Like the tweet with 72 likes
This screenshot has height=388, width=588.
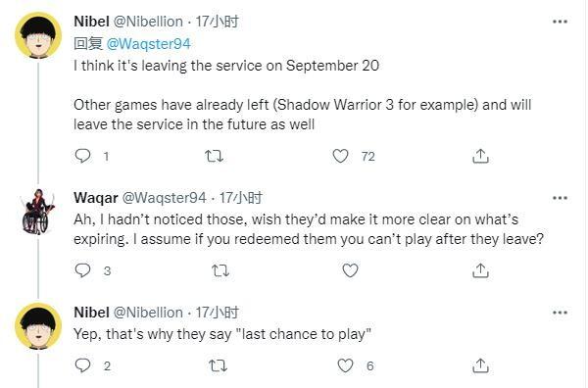point(340,156)
